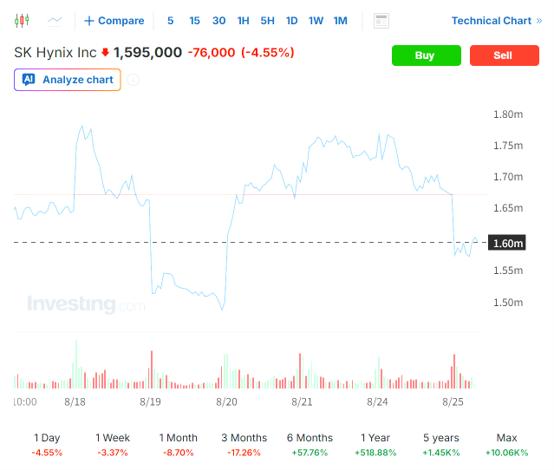
Task: Select the 5 minute interval
Action: click(170, 21)
